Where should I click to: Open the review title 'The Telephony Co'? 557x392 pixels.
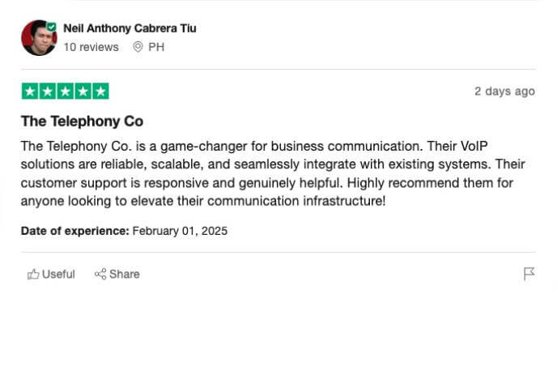click(82, 121)
